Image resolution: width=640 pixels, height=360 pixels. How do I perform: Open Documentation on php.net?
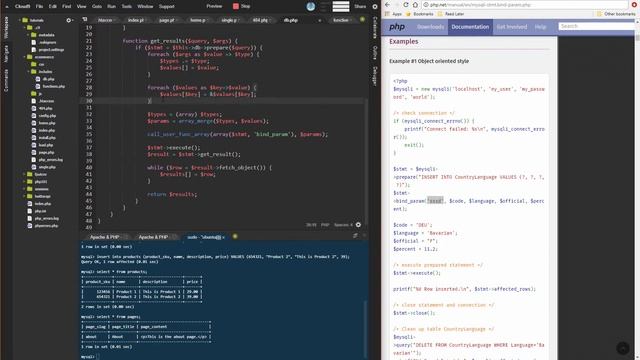(470, 27)
